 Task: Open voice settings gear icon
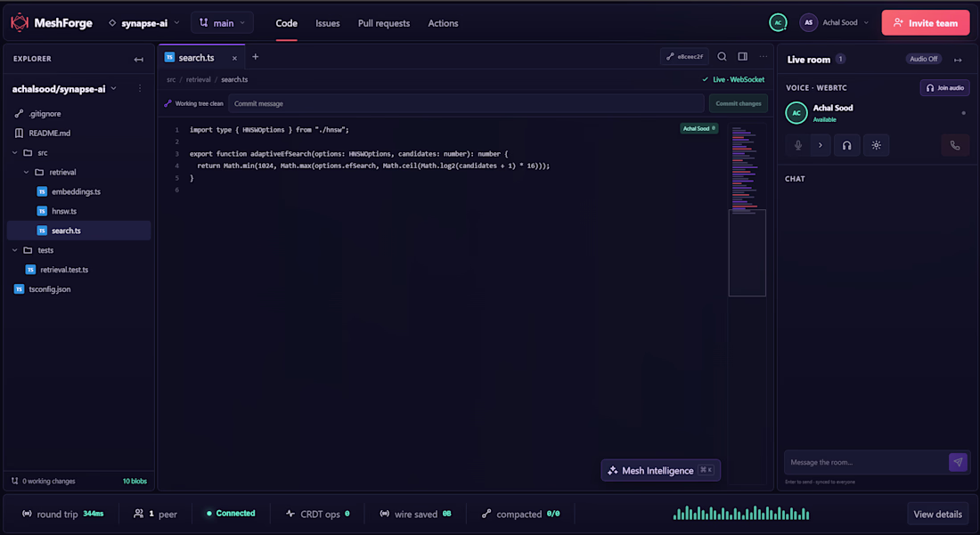click(877, 145)
